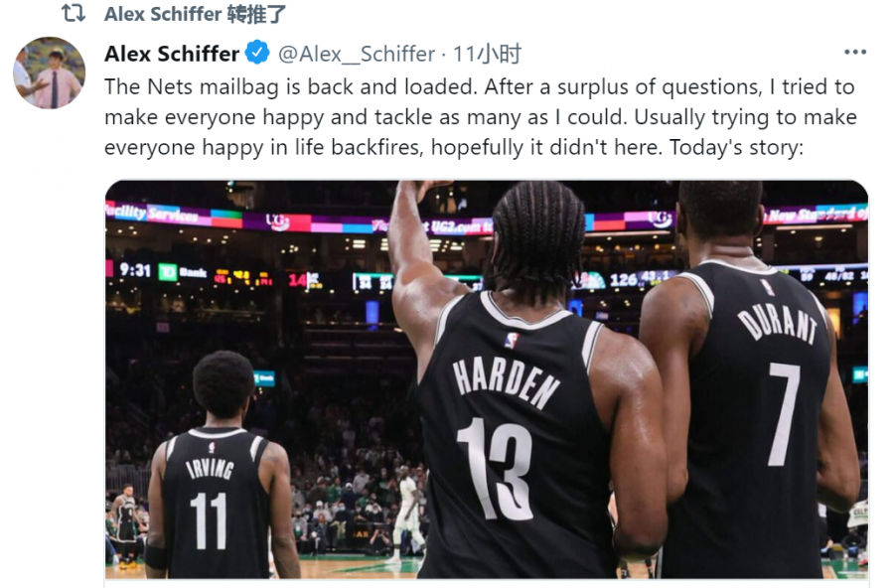Open the 'Alex Schiffer 转推了' retweet notice
This screenshot has height=588, width=894.
[x=195, y=14]
